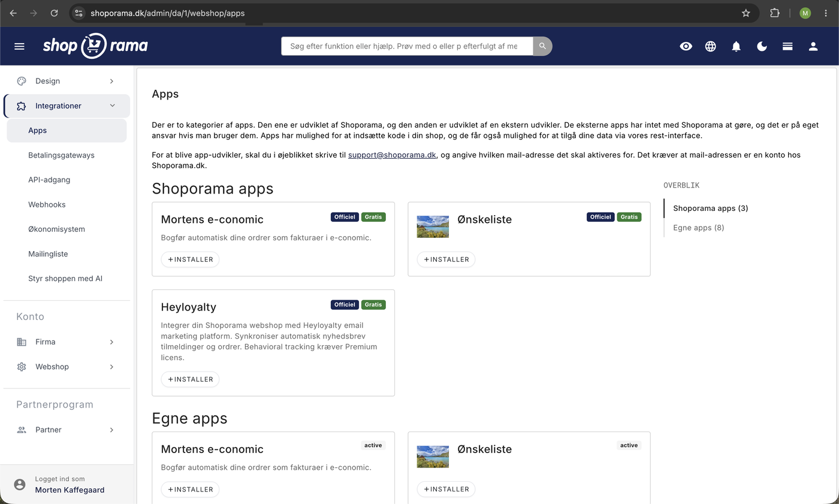This screenshot has width=839, height=504.
Task: Click Officiel badge on Heyloyalty card
Action: (x=345, y=304)
